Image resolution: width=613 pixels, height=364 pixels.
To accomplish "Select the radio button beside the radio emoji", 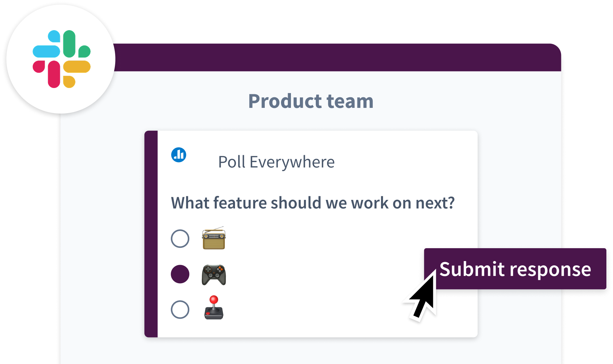I will tap(180, 239).
